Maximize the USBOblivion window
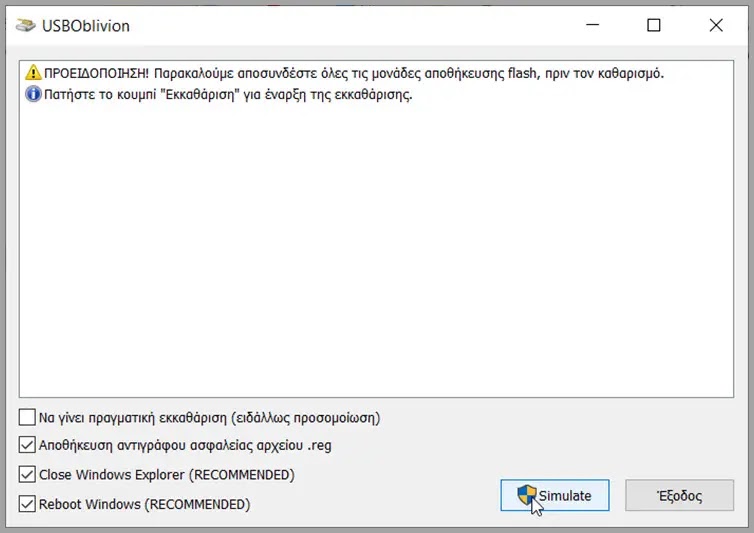 point(653,25)
